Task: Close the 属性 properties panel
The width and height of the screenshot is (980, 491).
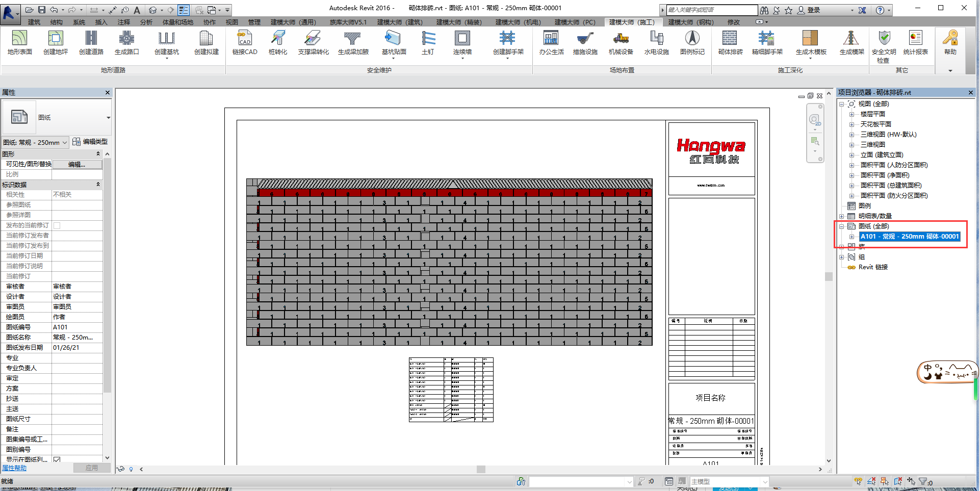Action: point(108,92)
